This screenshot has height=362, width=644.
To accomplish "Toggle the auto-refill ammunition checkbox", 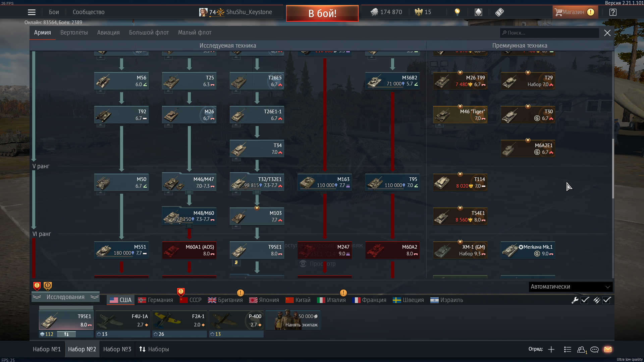I will (x=606, y=300).
